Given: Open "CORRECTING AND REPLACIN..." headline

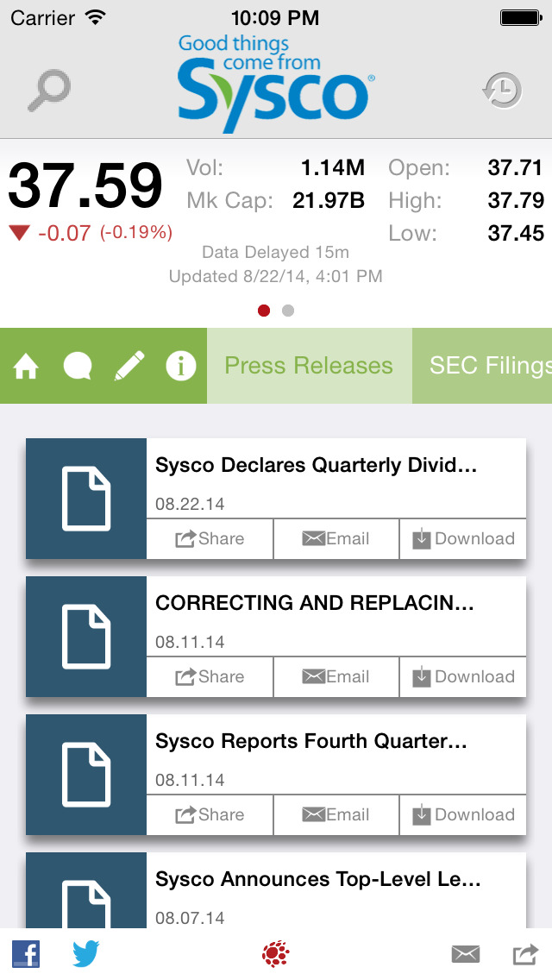Looking at the screenshot, I should tap(315, 603).
